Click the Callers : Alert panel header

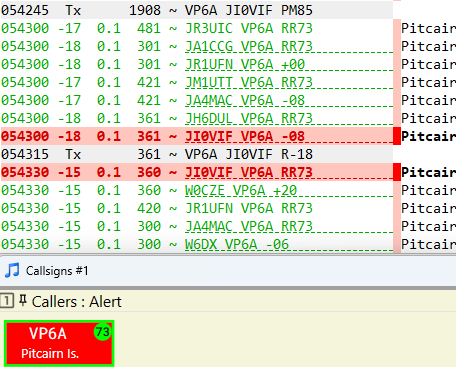click(x=77, y=302)
